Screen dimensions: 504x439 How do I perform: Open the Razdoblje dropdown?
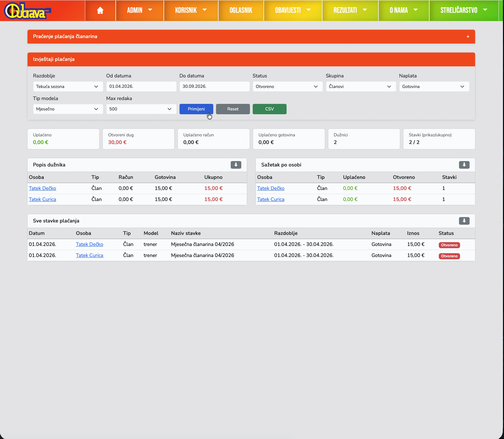coord(68,86)
